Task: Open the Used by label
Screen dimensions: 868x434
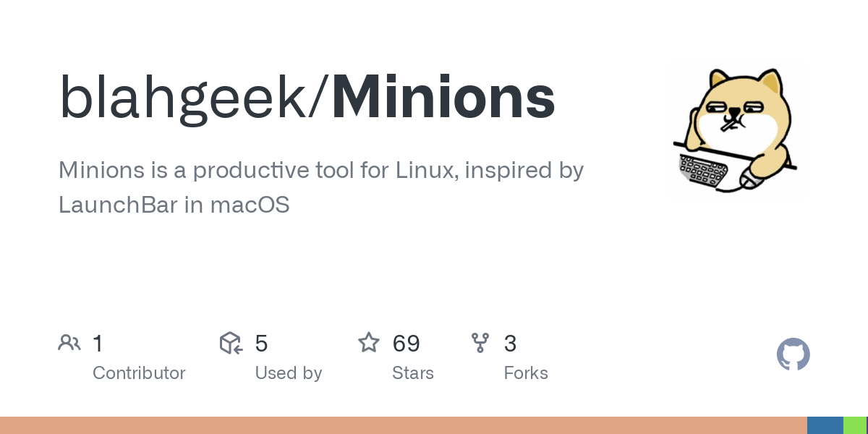Action: pyautogui.click(x=288, y=373)
